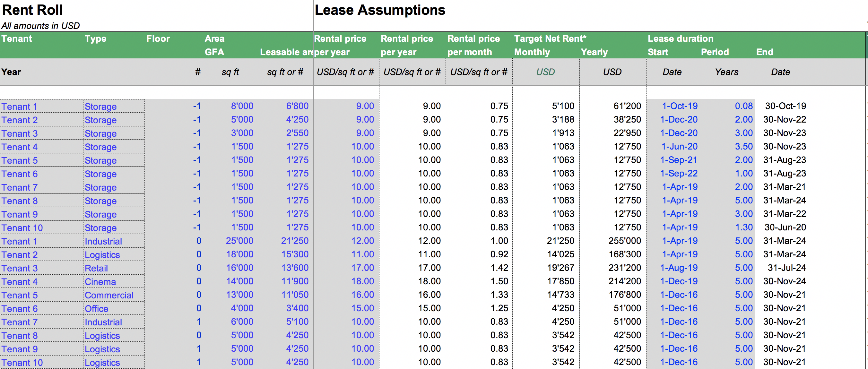The image size is (868, 369).
Task: Select GFA area cell 6'000
Action: (242, 322)
